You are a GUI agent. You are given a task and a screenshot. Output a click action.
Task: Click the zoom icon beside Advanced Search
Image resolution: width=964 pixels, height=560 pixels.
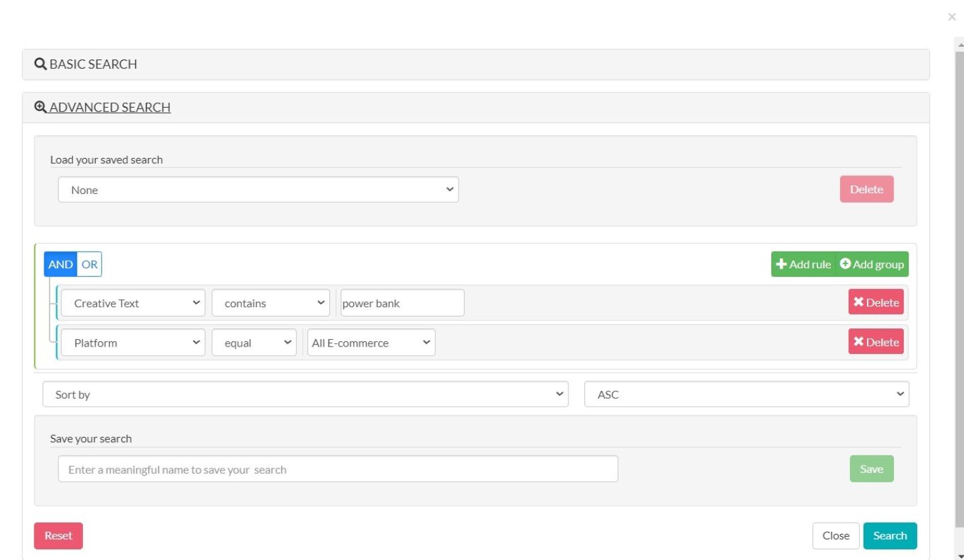pyautogui.click(x=40, y=107)
